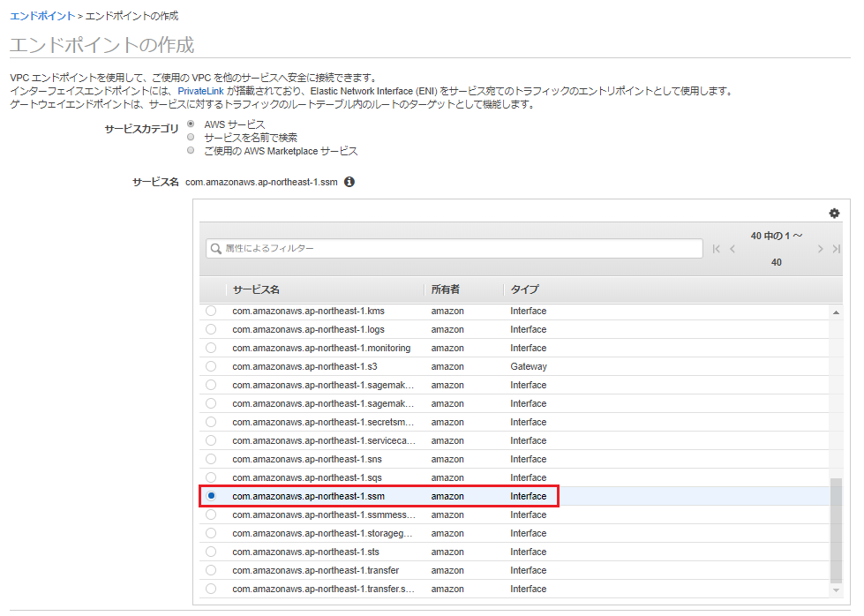864x616 pixels.
Task: Click the service name info icon
Action: point(349,182)
